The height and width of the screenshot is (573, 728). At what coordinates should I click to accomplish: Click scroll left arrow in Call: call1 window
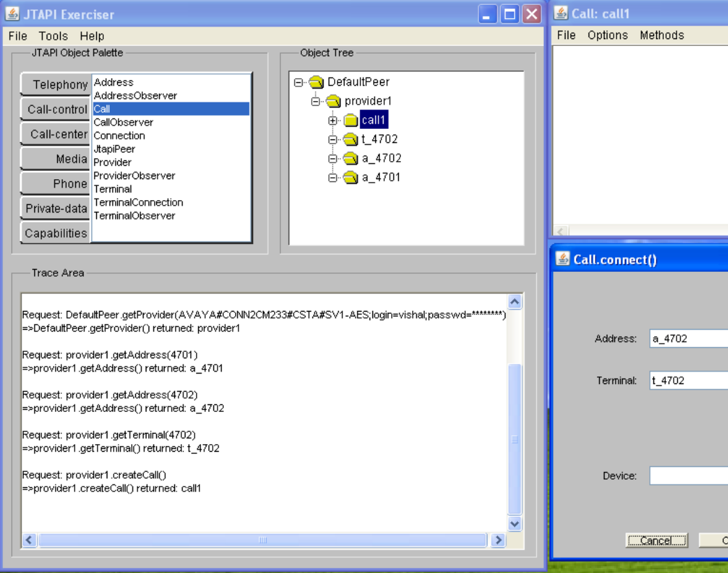pyautogui.click(x=561, y=231)
